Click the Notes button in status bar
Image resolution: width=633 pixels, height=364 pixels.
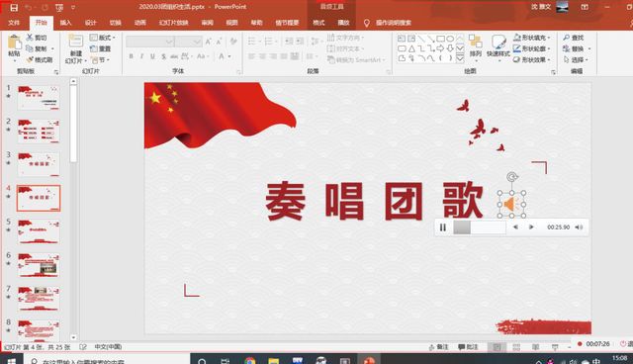tap(438, 347)
